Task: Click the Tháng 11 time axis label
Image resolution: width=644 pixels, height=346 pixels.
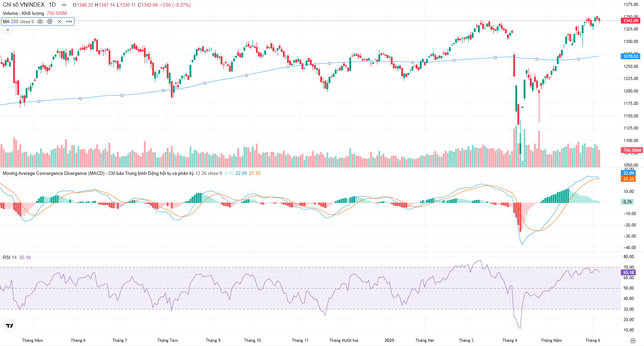Action: [x=300, y=340]
